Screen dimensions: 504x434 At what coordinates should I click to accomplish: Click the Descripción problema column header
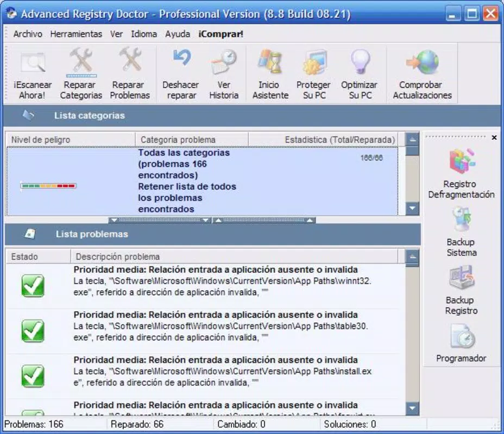234,257
